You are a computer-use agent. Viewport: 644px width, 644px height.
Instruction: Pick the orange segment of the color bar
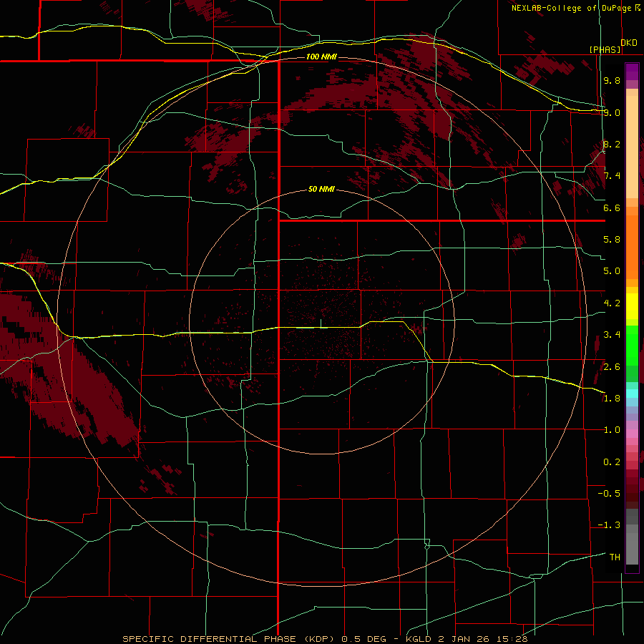632,246
